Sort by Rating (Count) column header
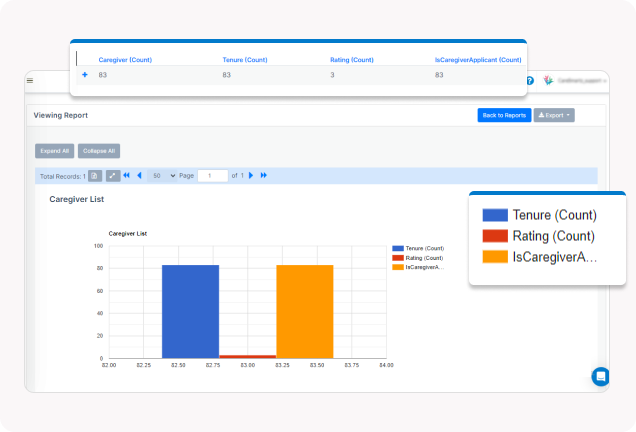636x432 pixels. tap(352, 60)
